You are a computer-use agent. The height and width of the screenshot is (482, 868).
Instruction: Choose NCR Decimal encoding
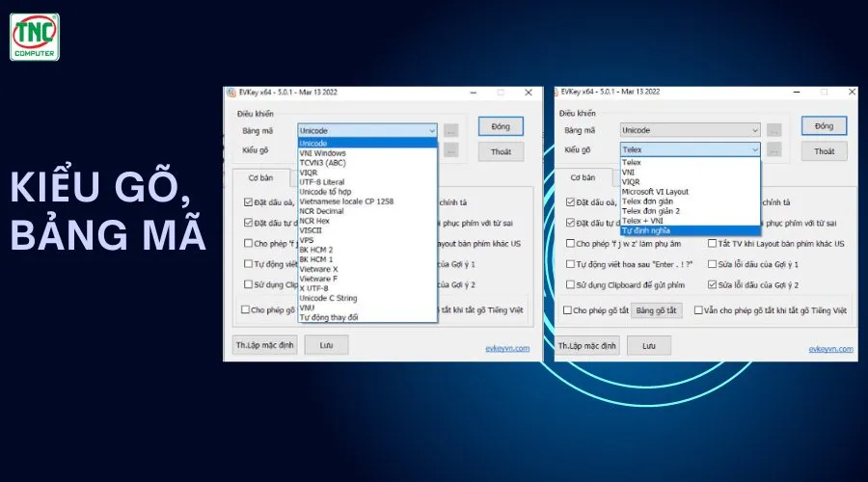click(367, 211)
